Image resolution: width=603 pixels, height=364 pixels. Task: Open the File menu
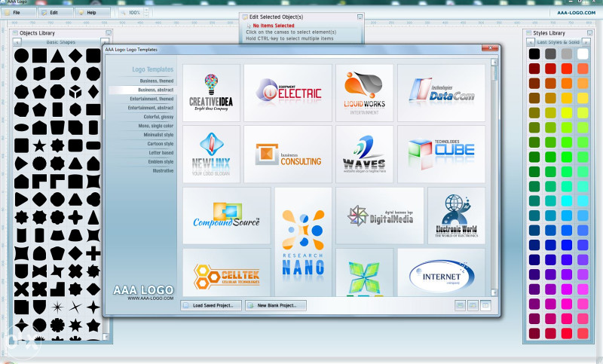tap(18, 13)
